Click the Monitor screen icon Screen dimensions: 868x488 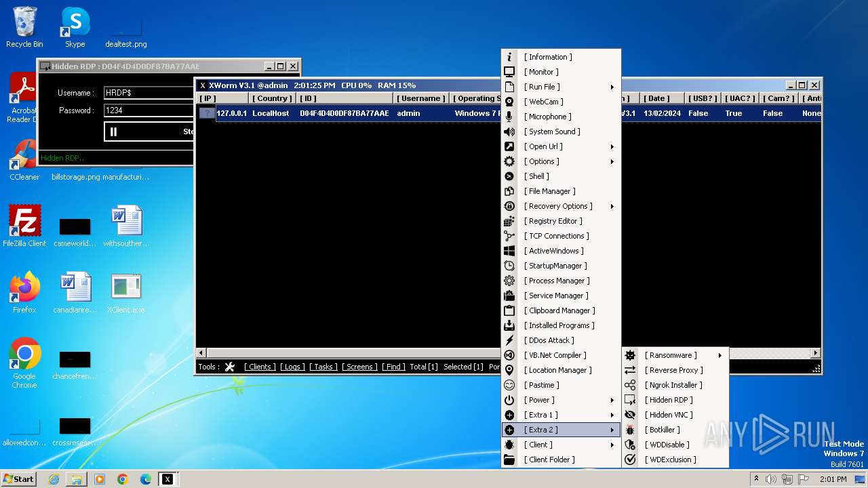coord(509,72)
